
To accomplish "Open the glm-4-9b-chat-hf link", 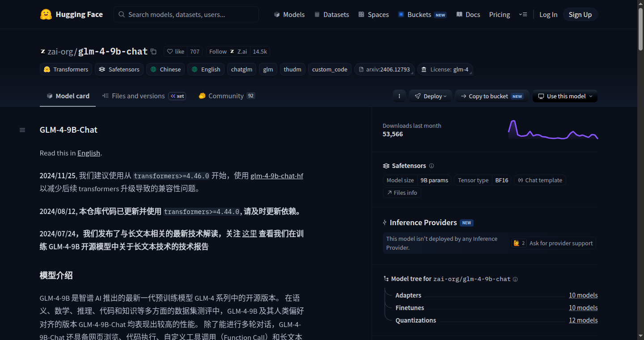I will [277, 176].
